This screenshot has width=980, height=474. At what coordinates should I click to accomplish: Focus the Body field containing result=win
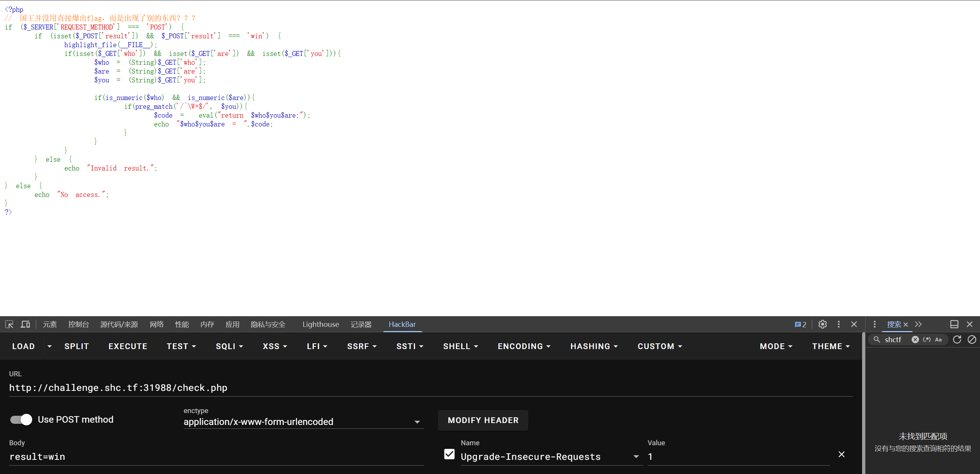point(216,457)
